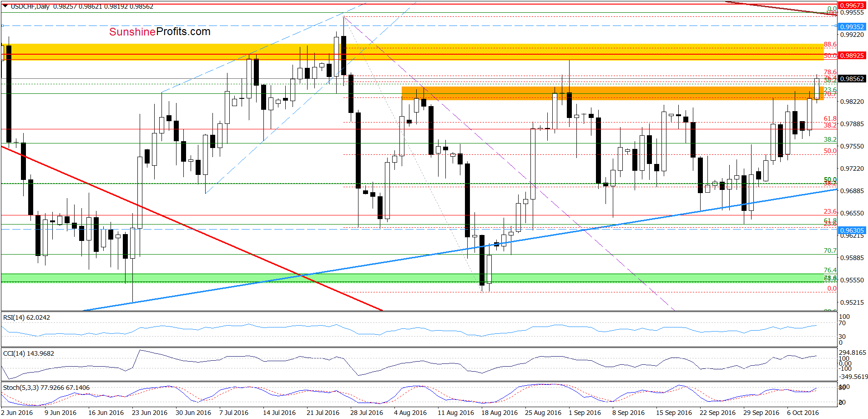This screenshot has width=868, height=419.
Task: Select the RSI scale value 30
Action: click(843, 337)
